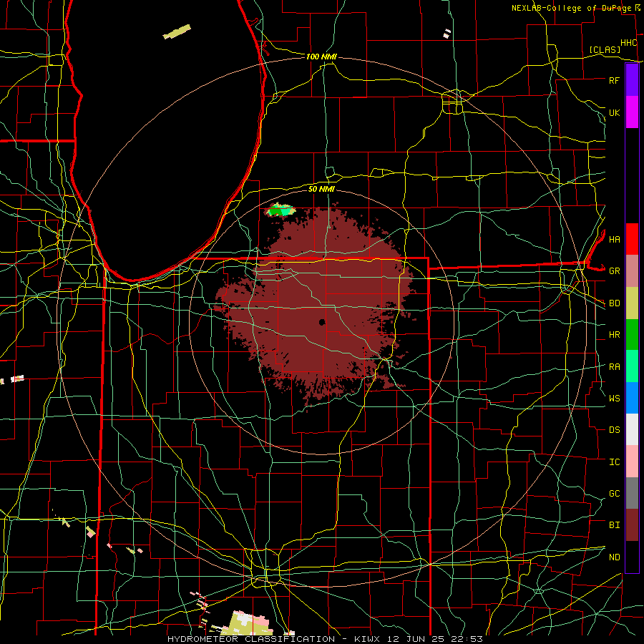Click the IC light pink legend swatch
The image size is (644, 644).
point(632,462)
